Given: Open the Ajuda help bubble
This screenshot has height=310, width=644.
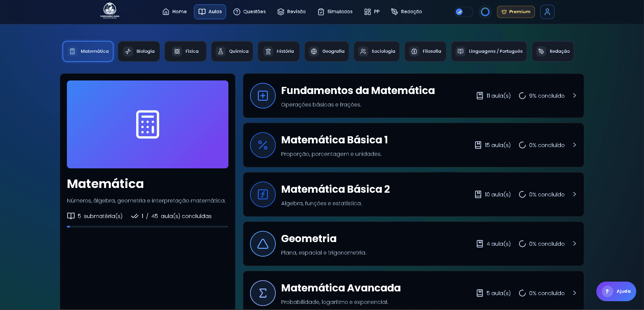Looking at the screenshot, I should [x=616, y=291].
